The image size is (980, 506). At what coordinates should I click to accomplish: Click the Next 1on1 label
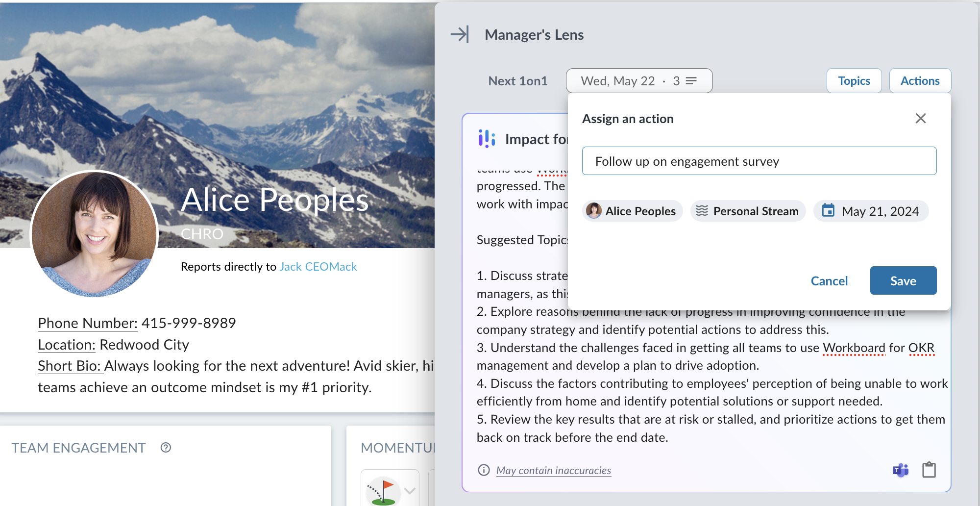[518, 81]
